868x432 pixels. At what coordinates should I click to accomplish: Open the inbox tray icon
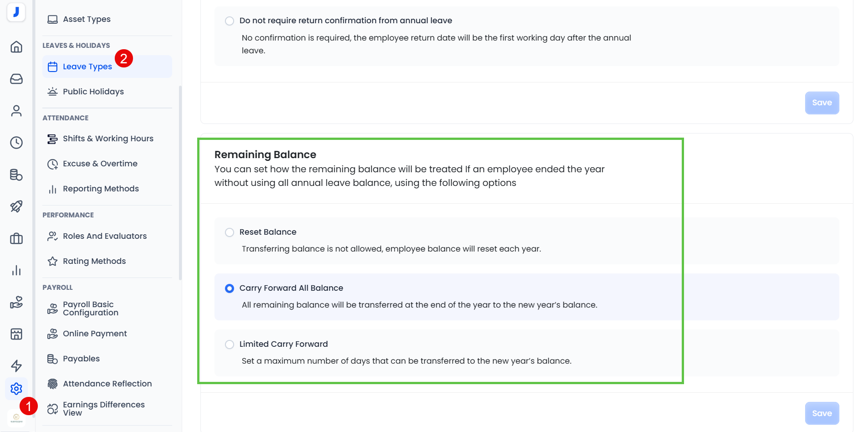pos(16,79)
